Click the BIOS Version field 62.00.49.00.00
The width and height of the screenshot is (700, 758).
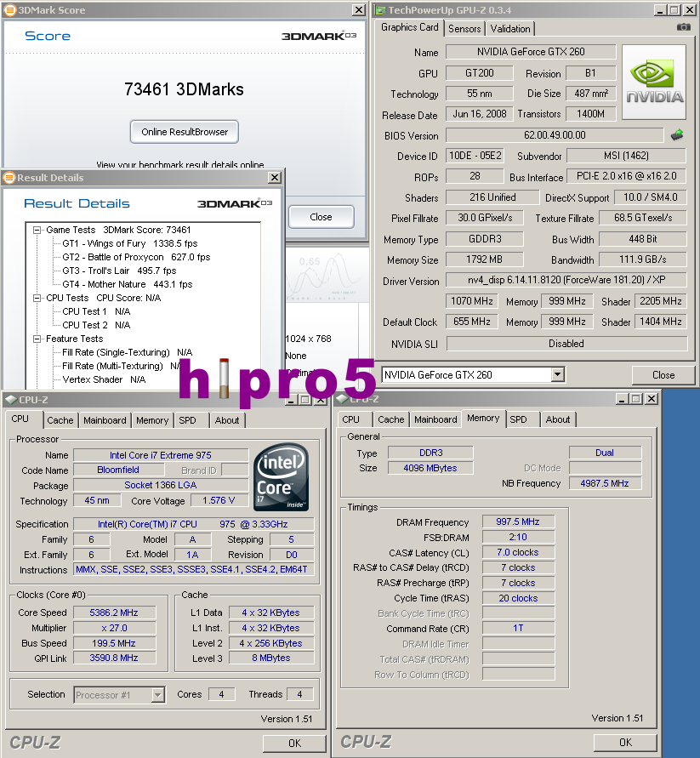(555, 135)
